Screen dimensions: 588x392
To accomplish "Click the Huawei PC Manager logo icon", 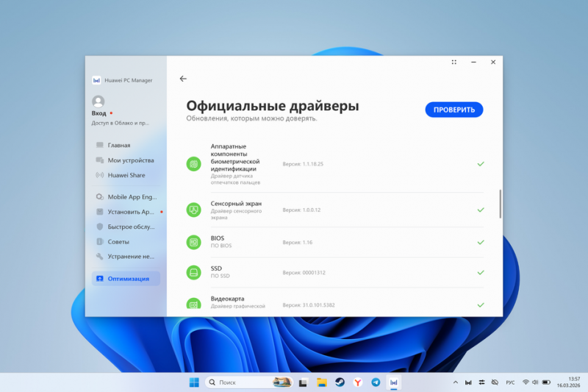I will (x=96, y=80).
